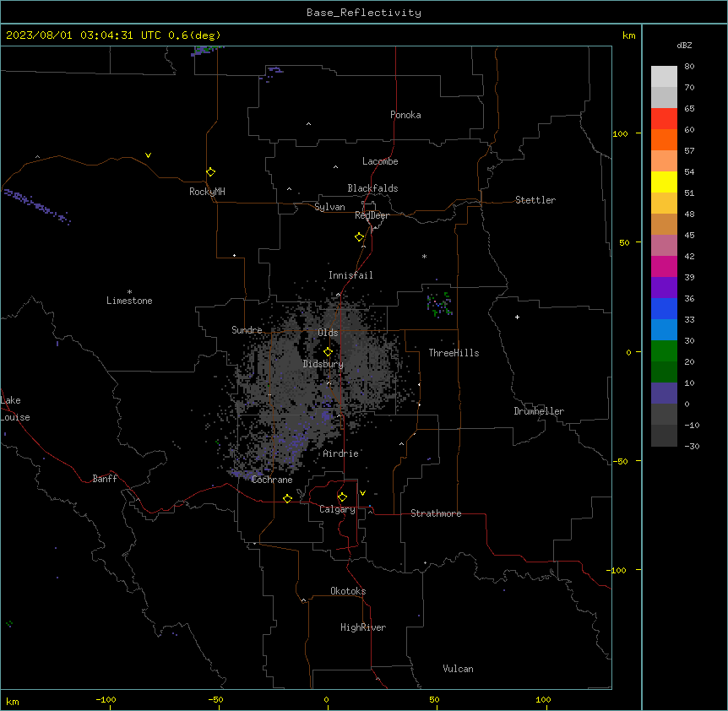The image size is (728, 711).
Task: Click the Airdrie city label
Action: (341, 453)
